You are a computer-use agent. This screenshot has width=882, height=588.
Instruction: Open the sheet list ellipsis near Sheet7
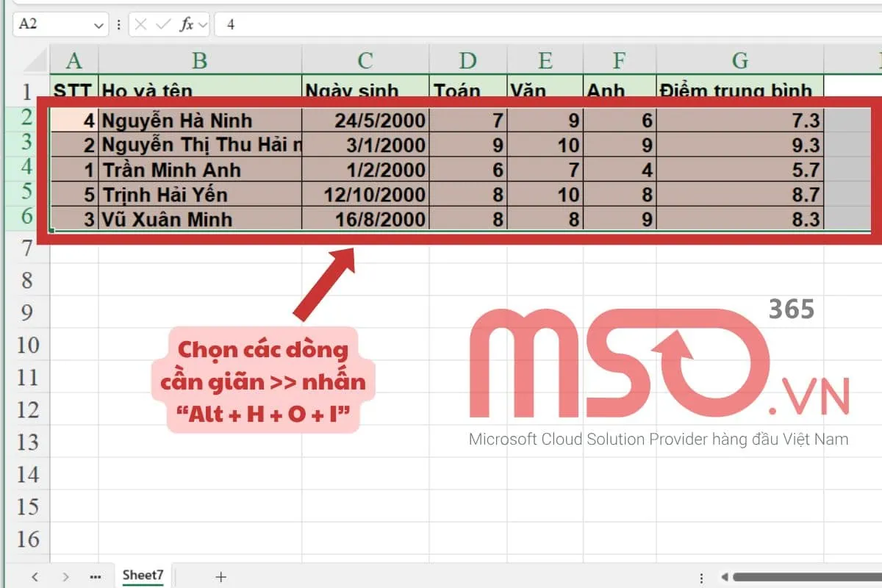(x=95, y=576)
